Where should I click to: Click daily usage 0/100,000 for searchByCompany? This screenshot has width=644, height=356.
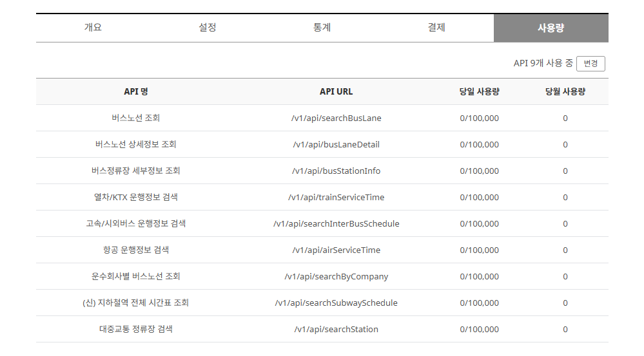[480, 276]
